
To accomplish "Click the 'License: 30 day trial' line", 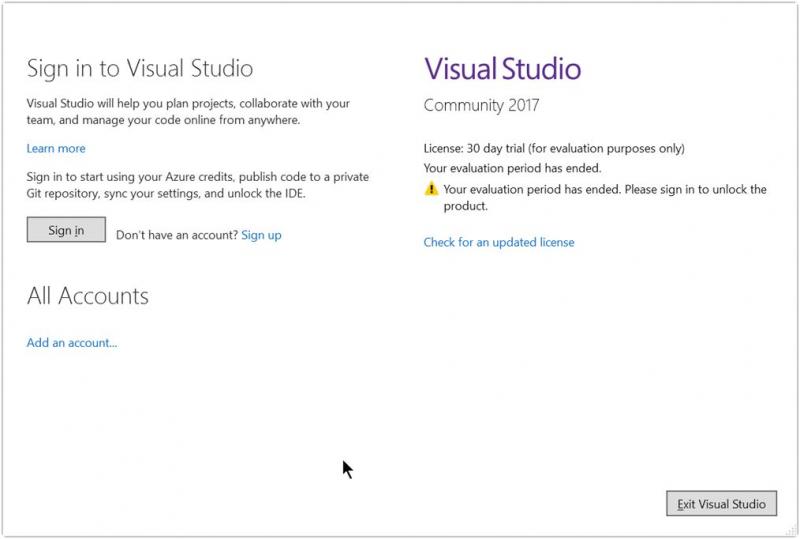I will click(x=554, y=149).
